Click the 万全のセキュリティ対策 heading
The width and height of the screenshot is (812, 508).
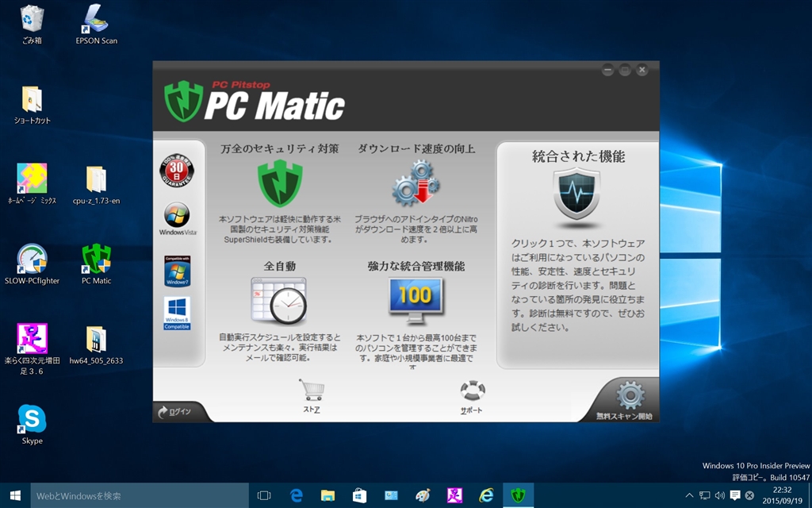pyautogui.click(x=280, y=148)
